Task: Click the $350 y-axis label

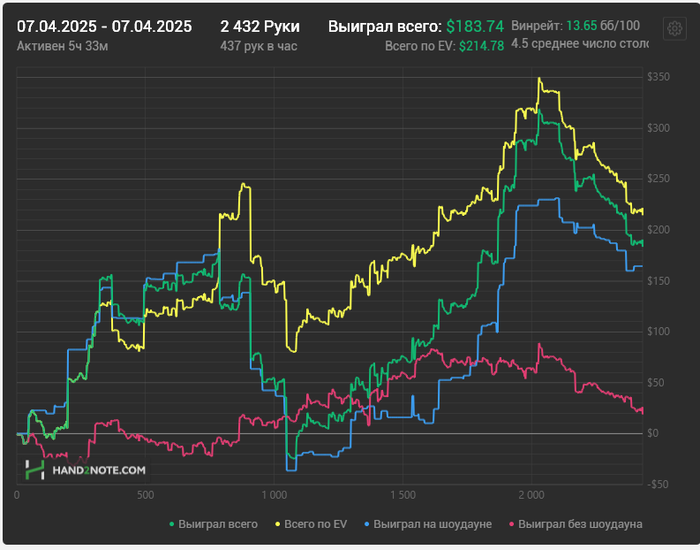Action: 658,77
